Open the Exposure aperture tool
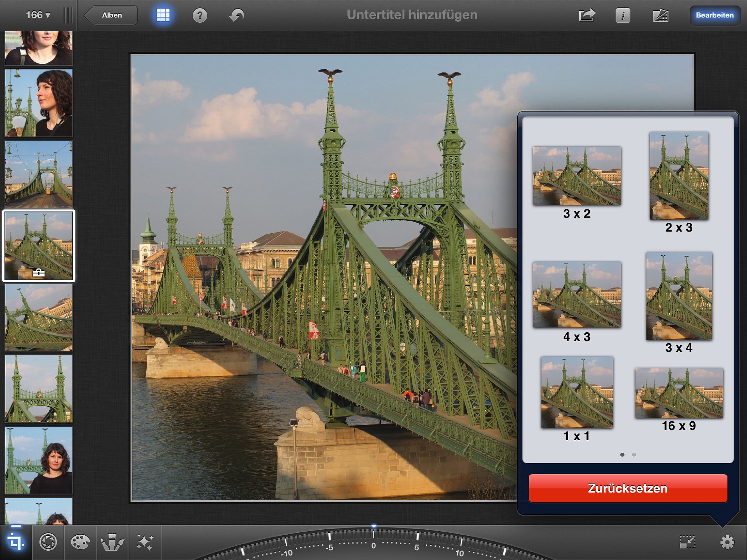Image resolution: width=747 pixels, height=560 pixels. tap(48, 542)
